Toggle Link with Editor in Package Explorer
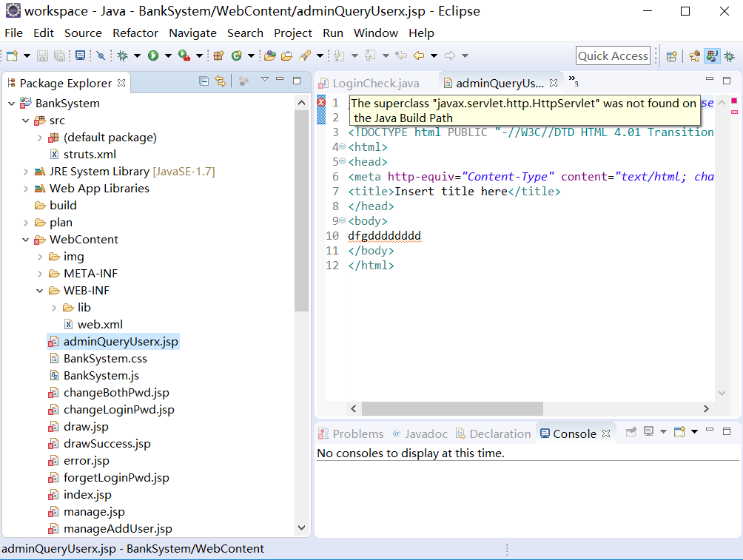 [221, 81]
